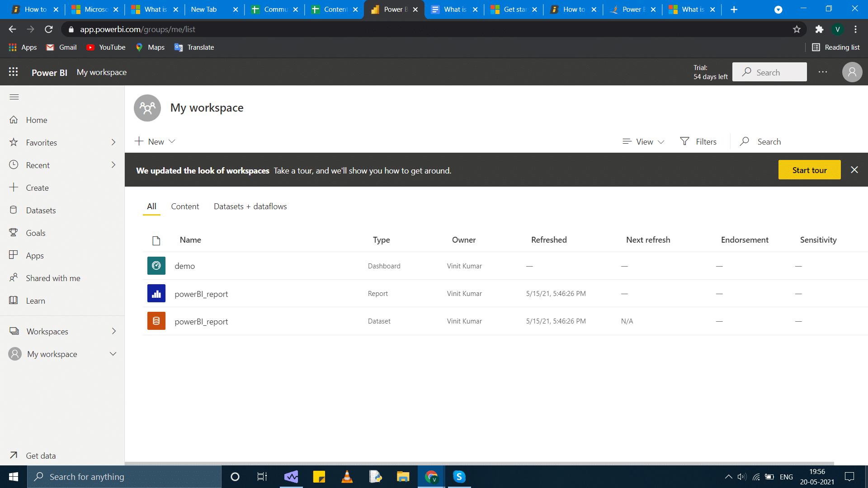Open powerBI_report in the Report row
The width and height of the screenshot is (868, 488).
click(x=201, y=294)
